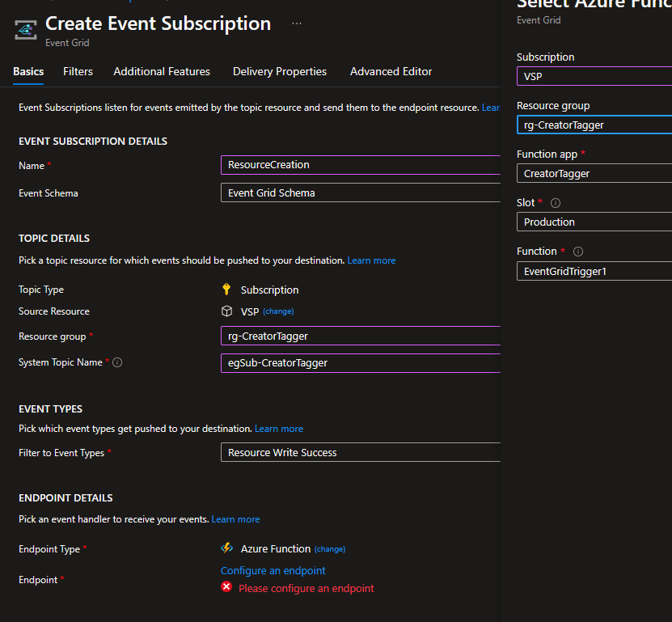Open the Filter to Event Types dropdown

click(x=360, y=453)
